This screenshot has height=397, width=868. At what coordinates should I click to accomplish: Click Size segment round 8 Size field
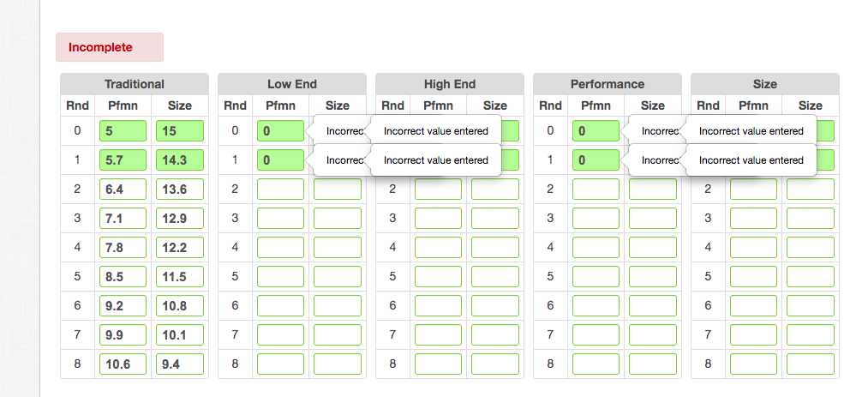pos(811,364)
